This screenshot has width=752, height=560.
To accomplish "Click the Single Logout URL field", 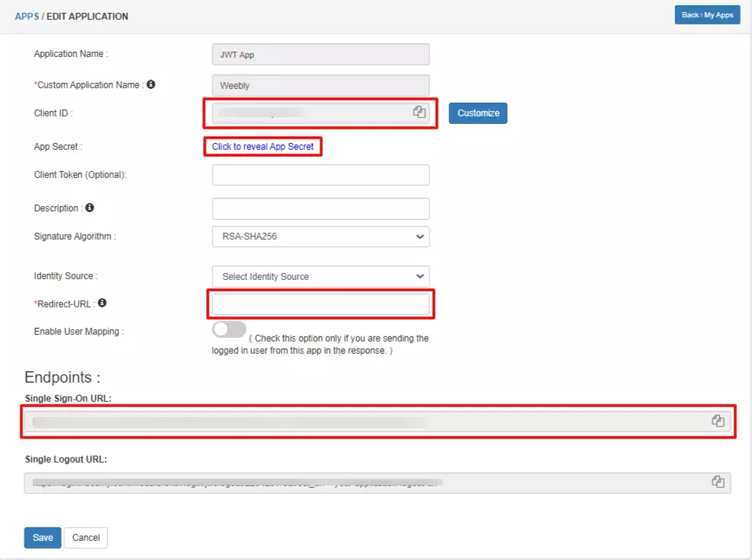I will [x=378, y=483].
